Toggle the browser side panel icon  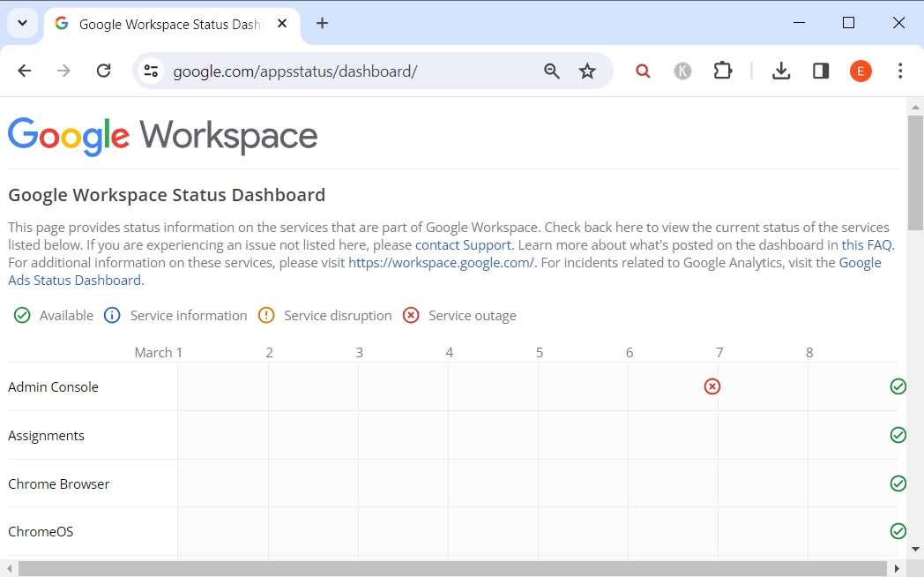pos(821,71)
